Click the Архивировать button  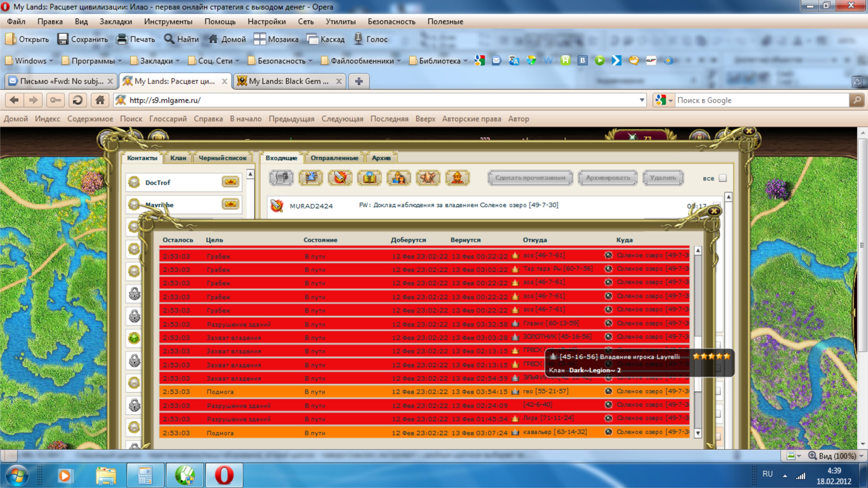tap(607, 178)
